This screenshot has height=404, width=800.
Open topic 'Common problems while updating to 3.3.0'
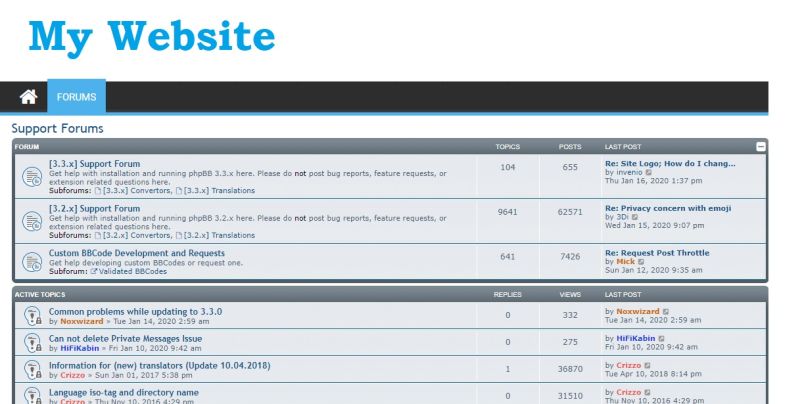tap(135, 312)
